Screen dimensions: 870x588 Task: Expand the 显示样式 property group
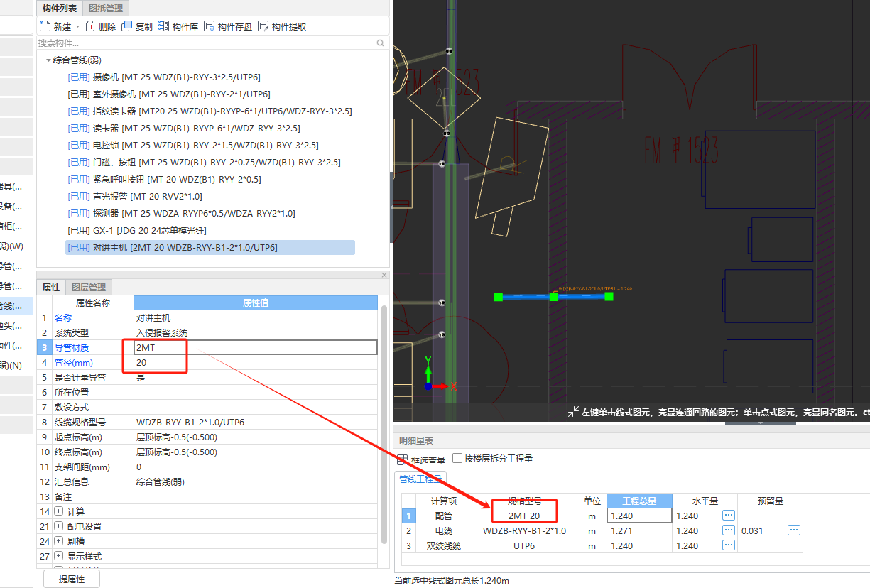pyautogui.click(x=58, y=556)
